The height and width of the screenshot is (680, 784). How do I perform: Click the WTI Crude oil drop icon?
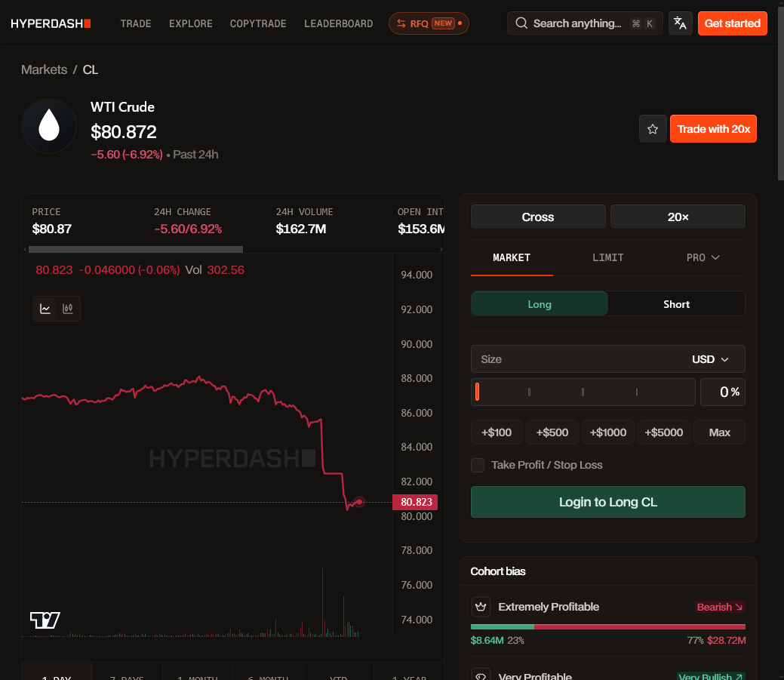pos(49,125)
